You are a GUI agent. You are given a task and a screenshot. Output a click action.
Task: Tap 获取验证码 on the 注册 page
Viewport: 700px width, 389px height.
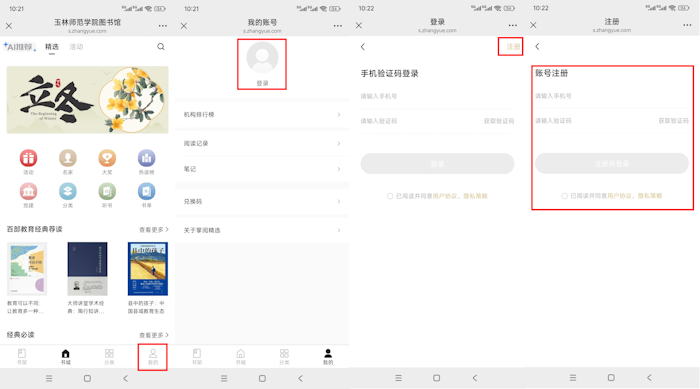click(674, 121)
